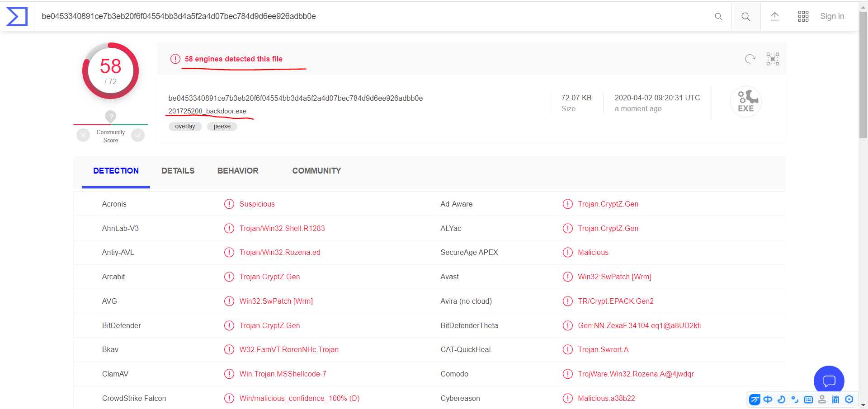Switch to the DETAILS tab
868x409 pixels.
point(178,171)
